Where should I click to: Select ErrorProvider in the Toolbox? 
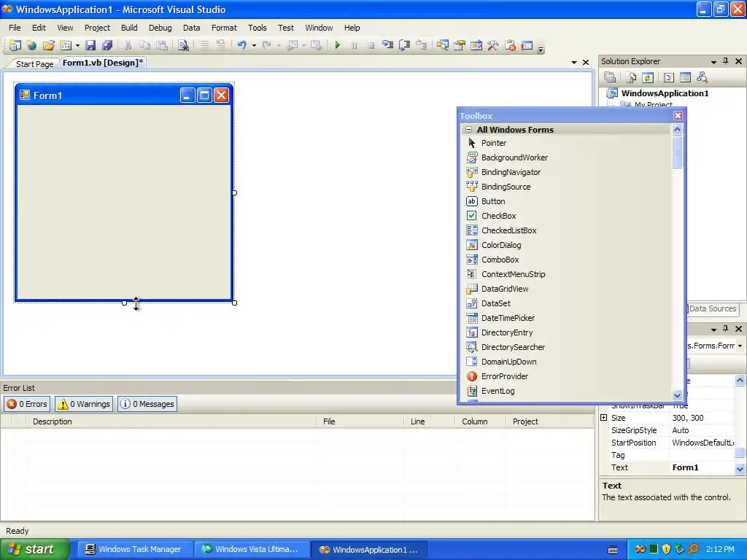566,376
